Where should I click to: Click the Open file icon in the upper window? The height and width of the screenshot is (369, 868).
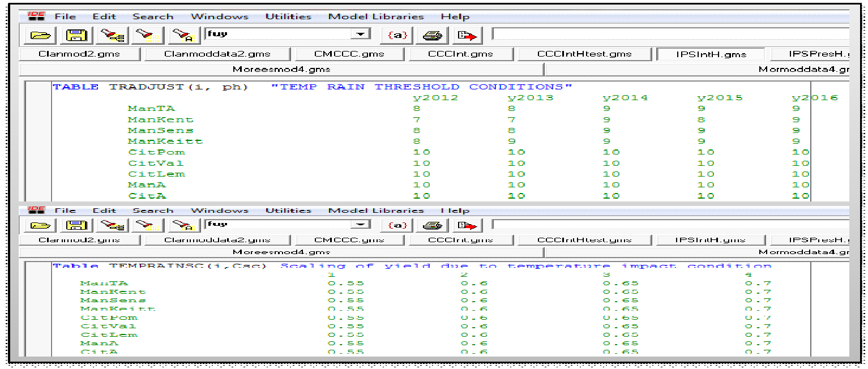pyautogui.click(x=40, y=36)
